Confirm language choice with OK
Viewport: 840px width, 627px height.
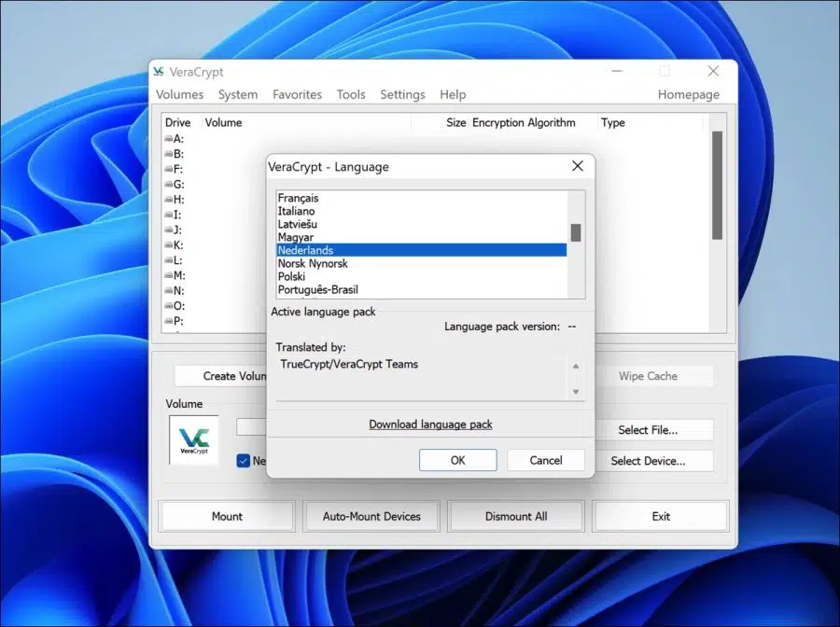click(458, 461)
